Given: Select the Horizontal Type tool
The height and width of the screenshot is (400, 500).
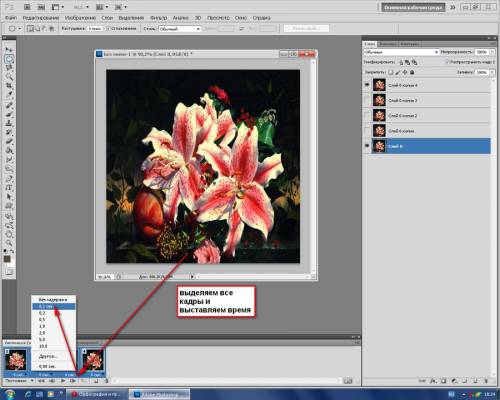Looking at the screenshot, I should click(x=9, y=188).
